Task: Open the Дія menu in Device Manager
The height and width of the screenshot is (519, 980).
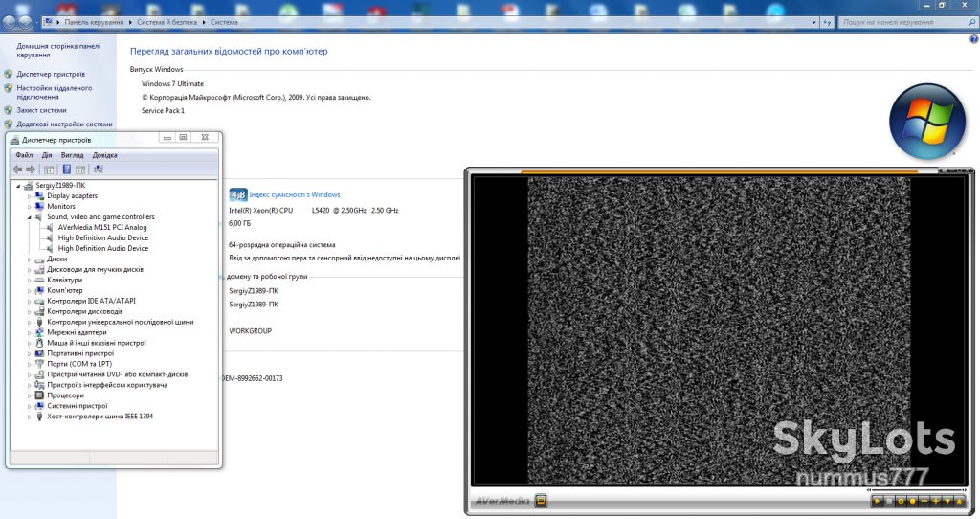Action: click(47, 155)
